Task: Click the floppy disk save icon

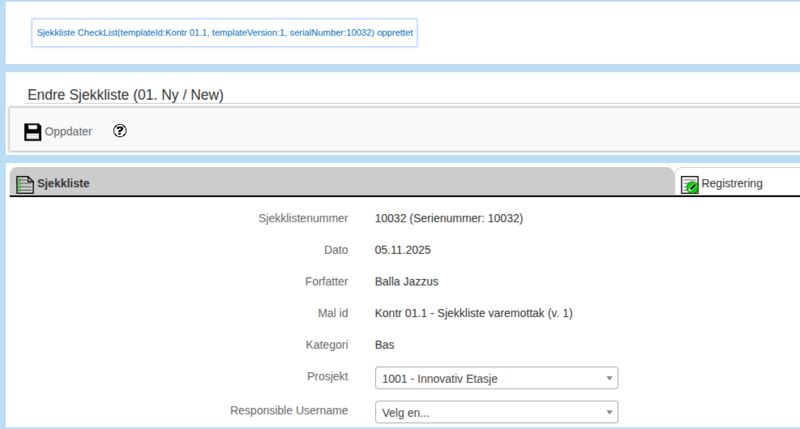Action: (x=33, y=132)
